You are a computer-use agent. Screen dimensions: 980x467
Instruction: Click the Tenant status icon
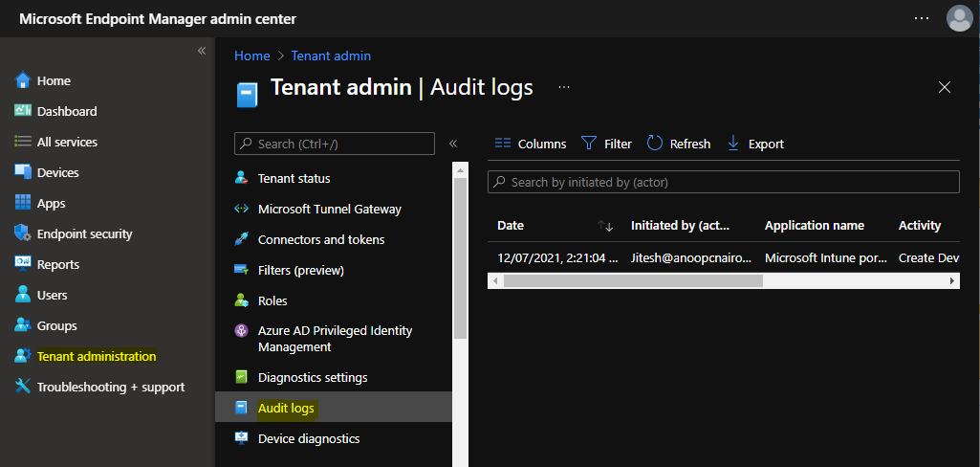tap(241, 178)
